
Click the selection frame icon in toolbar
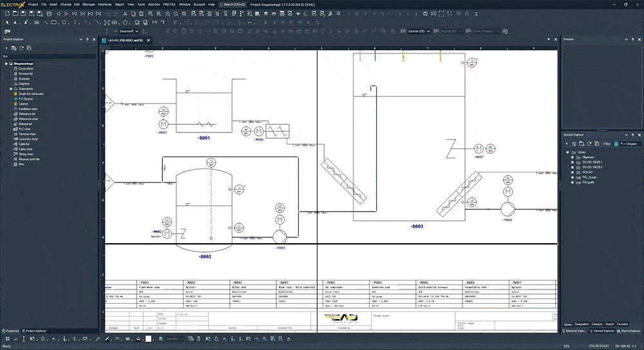(442, 14)
